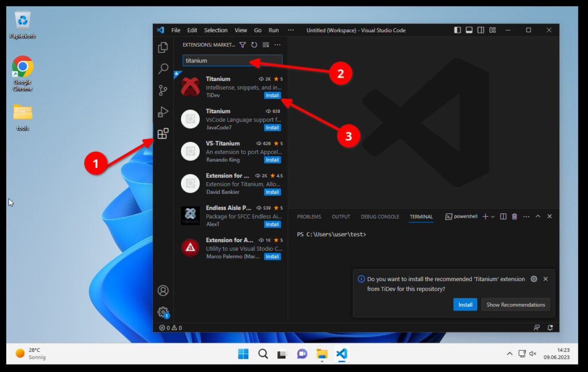Select Papierkorb recycle bin icon
588x372 pixels.
coord(22,25)
